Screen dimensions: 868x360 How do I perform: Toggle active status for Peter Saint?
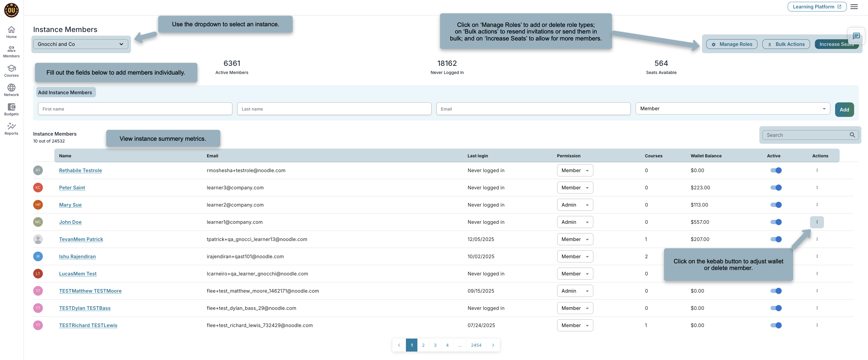(776, 188)
